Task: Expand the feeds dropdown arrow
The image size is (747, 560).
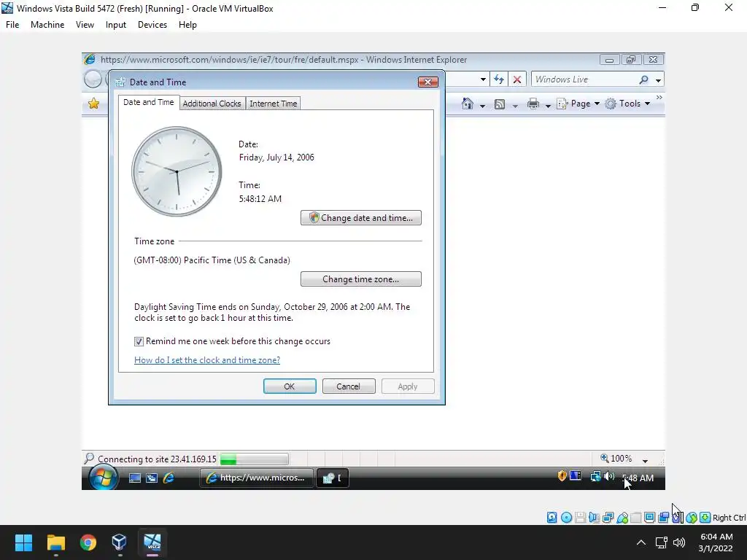Action: (515, 106)
